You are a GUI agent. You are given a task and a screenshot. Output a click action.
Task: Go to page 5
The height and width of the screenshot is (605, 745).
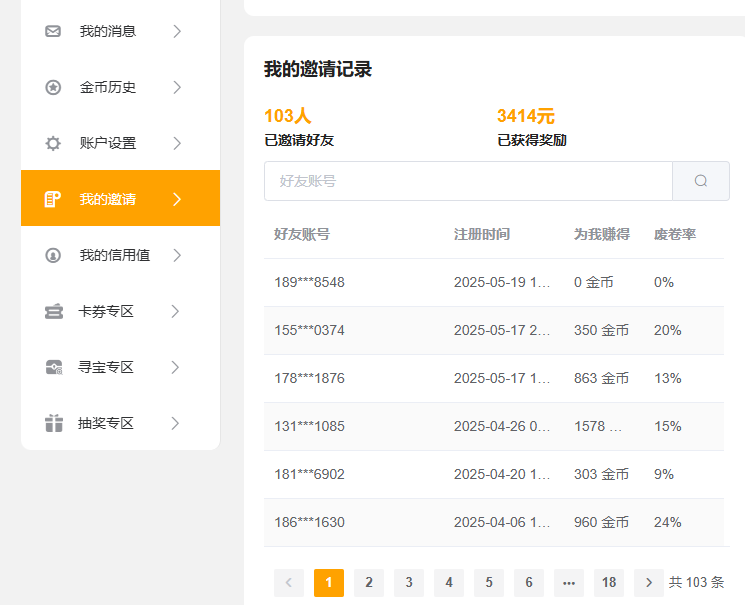click(489, 582)
